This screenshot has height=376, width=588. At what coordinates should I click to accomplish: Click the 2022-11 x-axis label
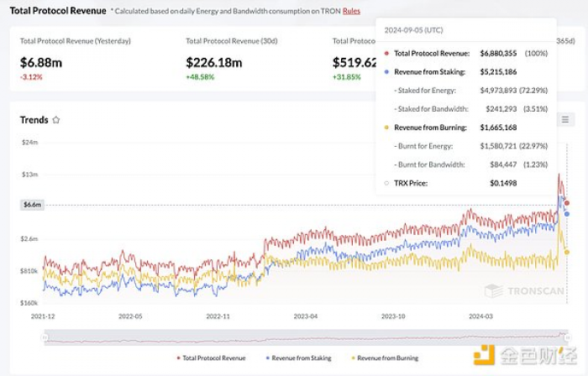tap(218, 316)
